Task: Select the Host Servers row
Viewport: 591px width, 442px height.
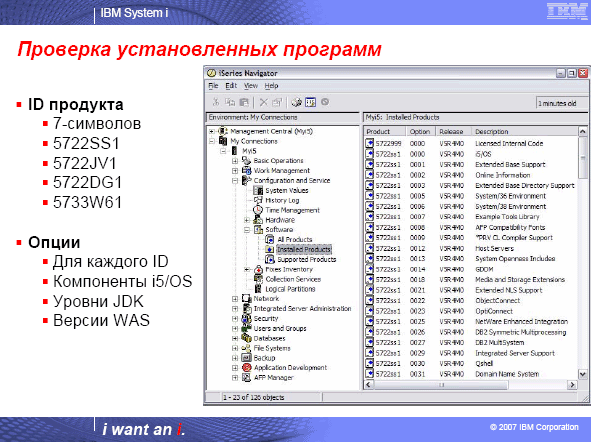Action: pos(471,248)
